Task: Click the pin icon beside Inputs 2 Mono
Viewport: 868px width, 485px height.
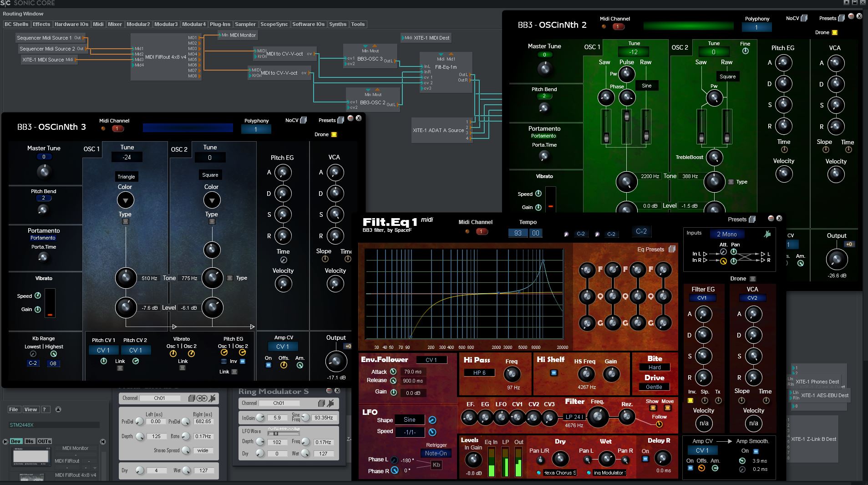Action: pos(767,234)
